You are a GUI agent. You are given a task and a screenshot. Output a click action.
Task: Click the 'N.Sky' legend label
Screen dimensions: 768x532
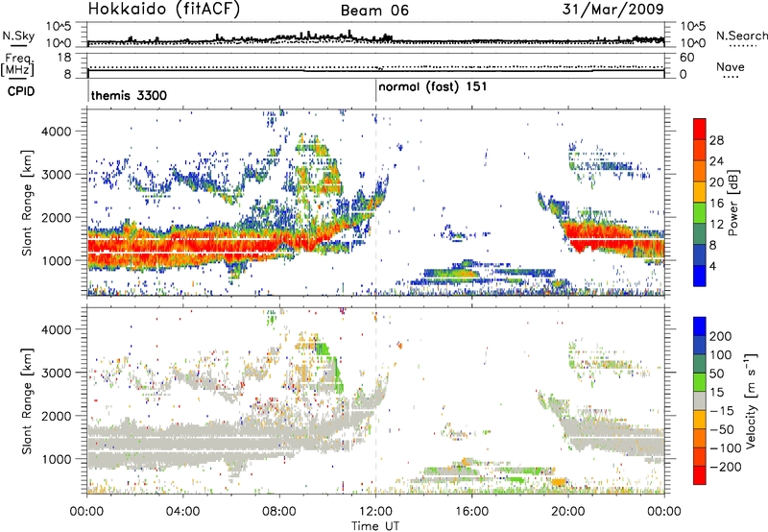click(x=18, y=36)
